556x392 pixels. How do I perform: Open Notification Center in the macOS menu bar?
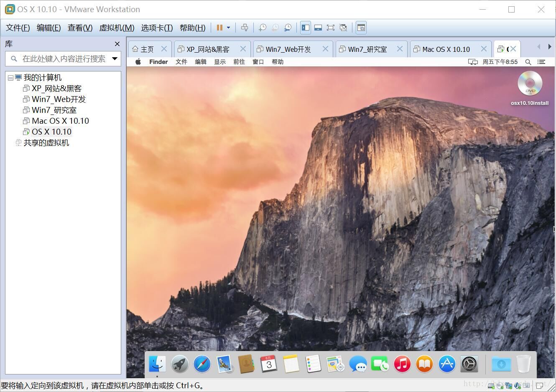pos(541,62)
